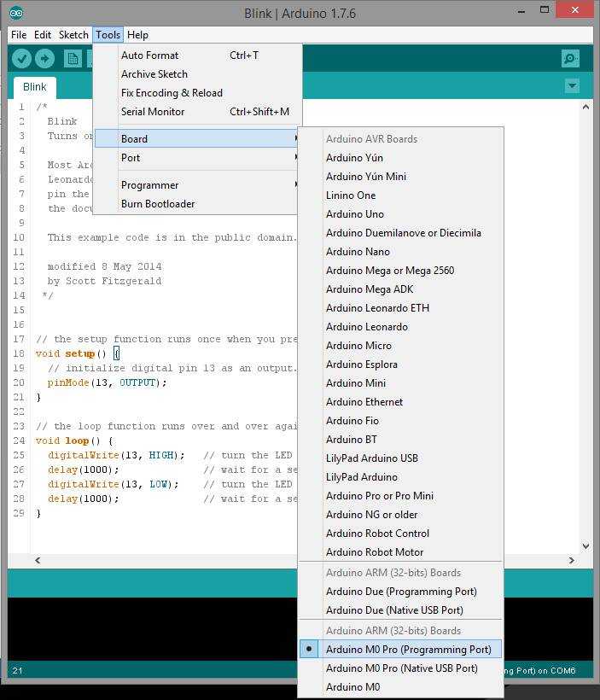Open the tab options dropdown arrow
Screen dimensions: 600x700
[x=572, y=86]
